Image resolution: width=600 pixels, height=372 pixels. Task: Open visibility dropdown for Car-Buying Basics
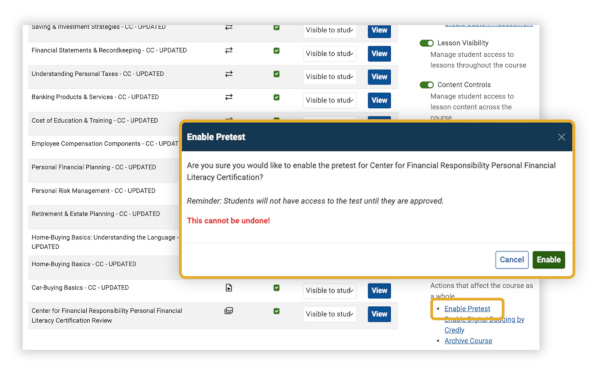(x=329, y=290)
